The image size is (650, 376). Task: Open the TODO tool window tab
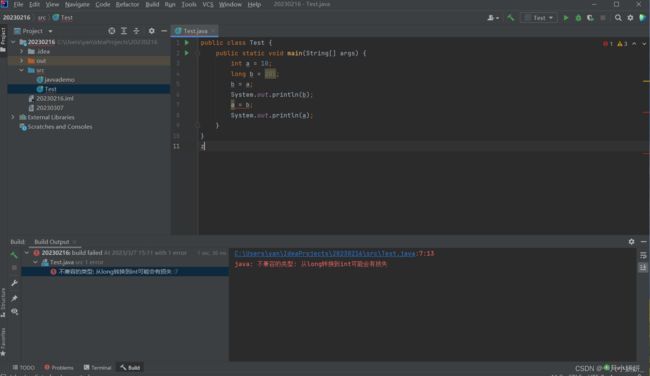click(x=23, y=368)
